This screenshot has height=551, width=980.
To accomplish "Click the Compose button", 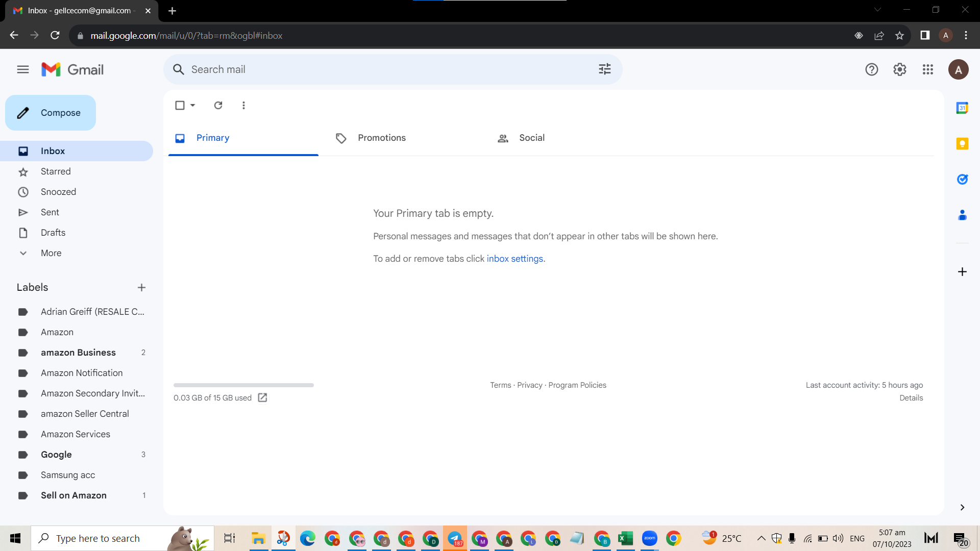I will click(x=51, y=113).
